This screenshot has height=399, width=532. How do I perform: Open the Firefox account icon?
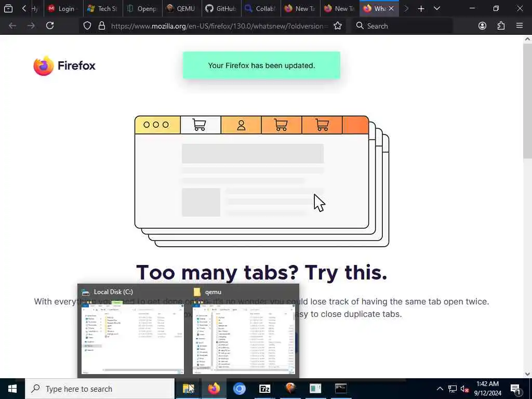[482, 26]
